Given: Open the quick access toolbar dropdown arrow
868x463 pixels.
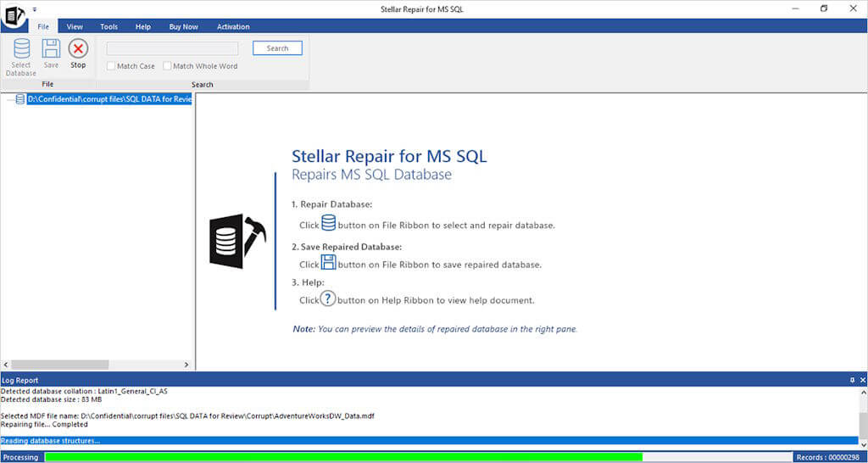Looking at the screenshot, I should [35, 8].
